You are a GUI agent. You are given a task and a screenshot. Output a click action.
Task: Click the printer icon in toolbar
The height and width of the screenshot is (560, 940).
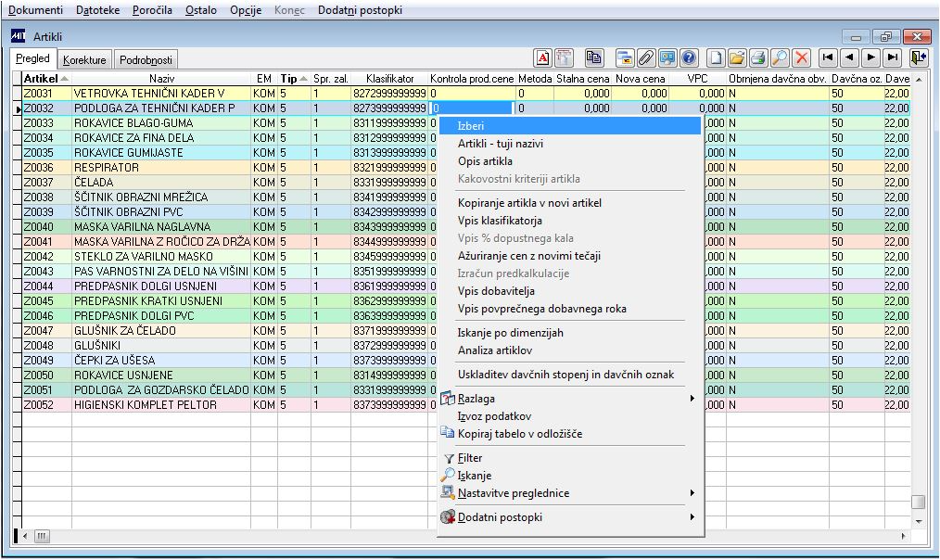758,57
